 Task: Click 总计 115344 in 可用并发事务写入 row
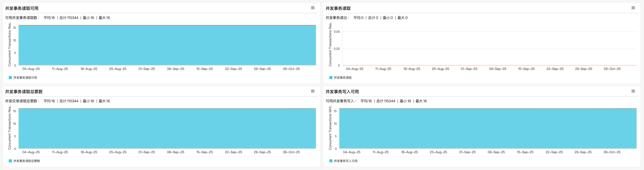click(x=386, y=101)
